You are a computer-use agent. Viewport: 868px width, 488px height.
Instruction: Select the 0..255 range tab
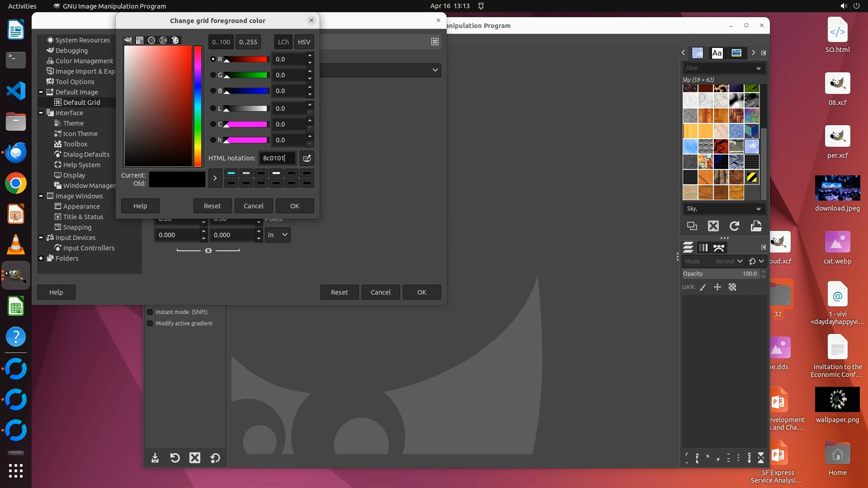(x=248, y=42)
